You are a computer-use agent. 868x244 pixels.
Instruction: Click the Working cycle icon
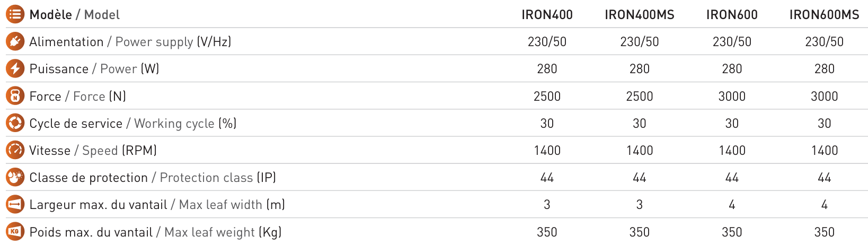click(x=15, y=123)
